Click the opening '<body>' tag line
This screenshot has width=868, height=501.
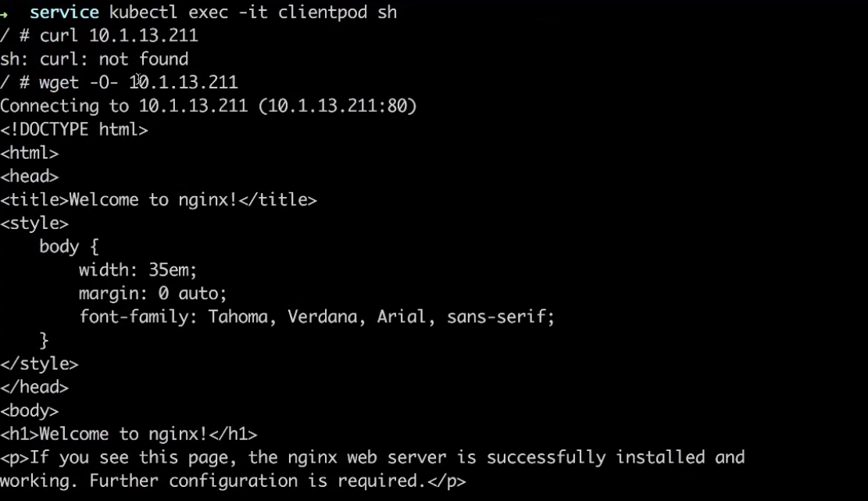click(x=30, y=411)
